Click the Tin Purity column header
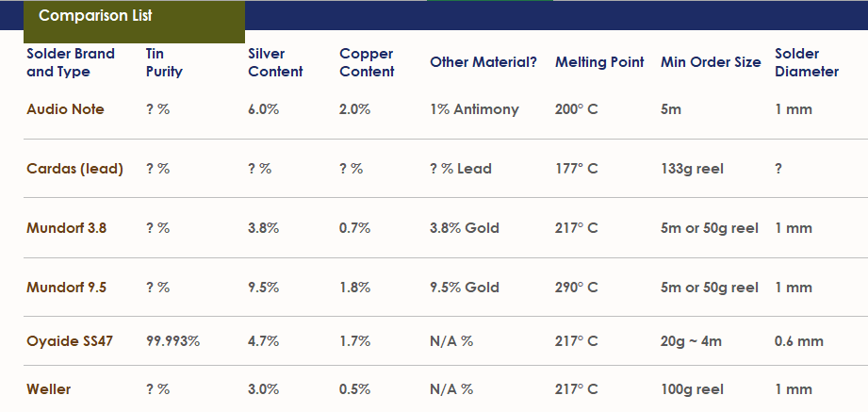This screenshot has height=412, width=868. 164,62
